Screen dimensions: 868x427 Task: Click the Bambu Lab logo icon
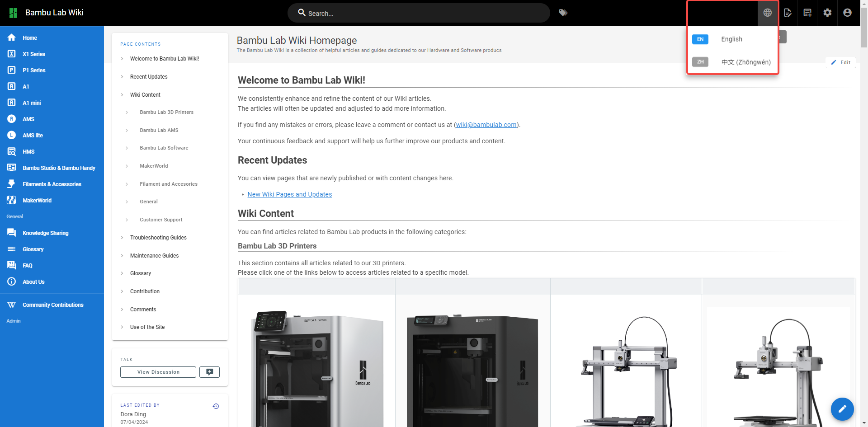click(x=13, y=13)
